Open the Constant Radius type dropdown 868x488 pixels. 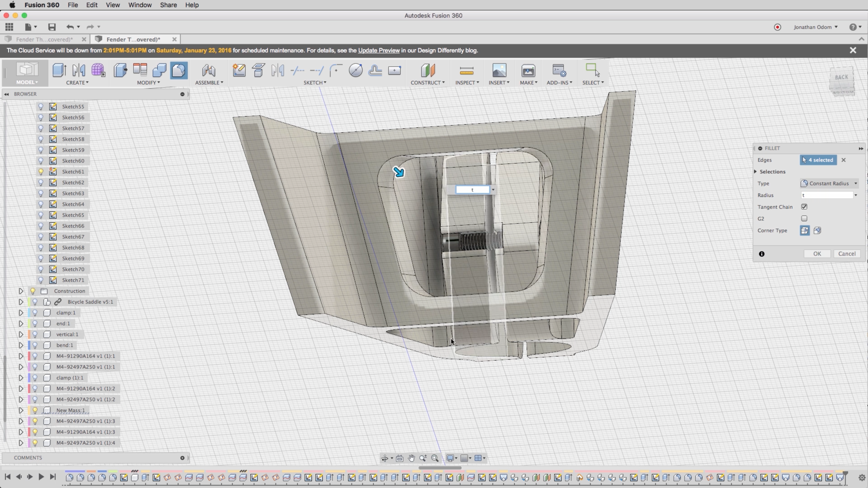coord(829,183)
